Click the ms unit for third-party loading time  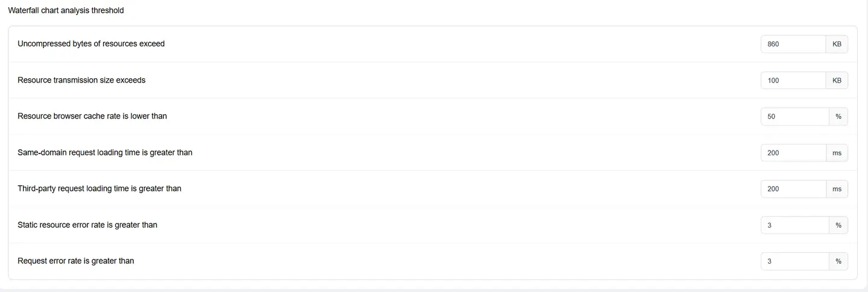tap(837, 189)
